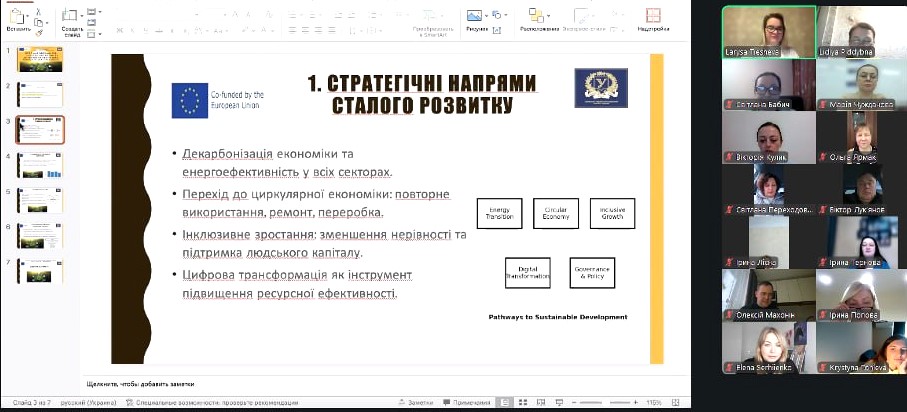907x412 pixels.
Task: Click the Cut scissors icon
Action: [38, 12]
